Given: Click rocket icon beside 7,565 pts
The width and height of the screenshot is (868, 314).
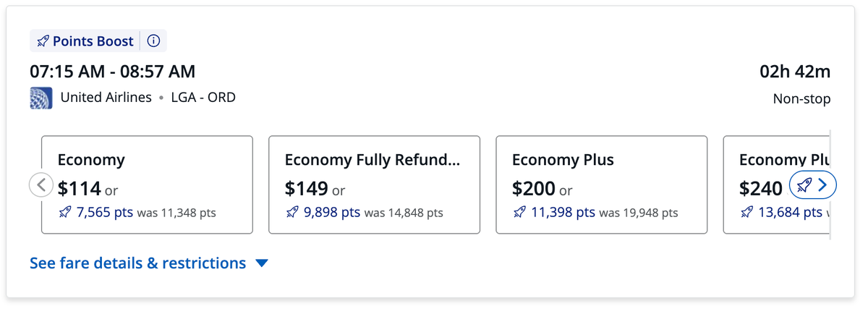Looking at the screenshot, I should (x=65, y=213).
